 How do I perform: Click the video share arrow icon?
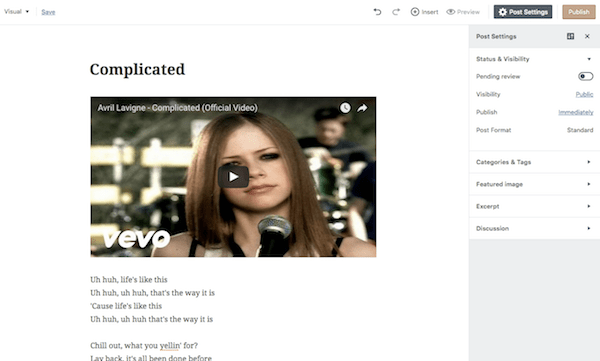362,108
